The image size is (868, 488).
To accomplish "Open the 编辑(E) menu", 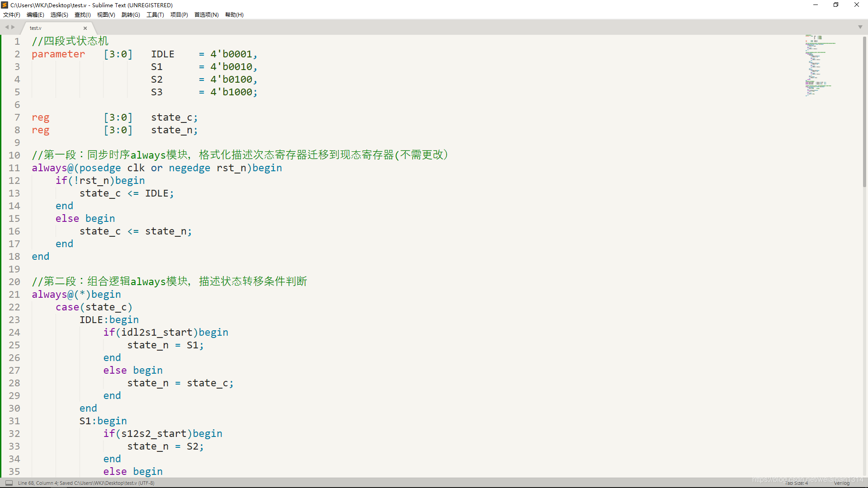I will [x=35, y=15].
